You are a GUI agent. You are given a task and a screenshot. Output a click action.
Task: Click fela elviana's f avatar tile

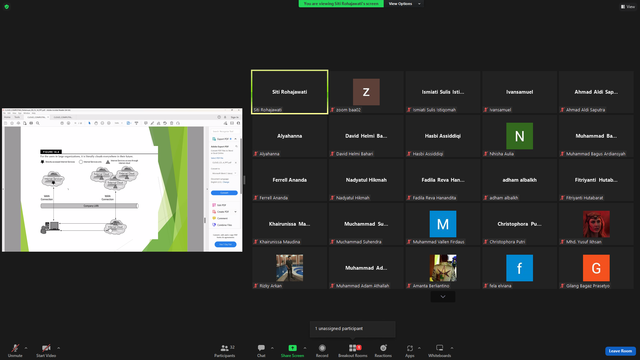coord(519,268)
